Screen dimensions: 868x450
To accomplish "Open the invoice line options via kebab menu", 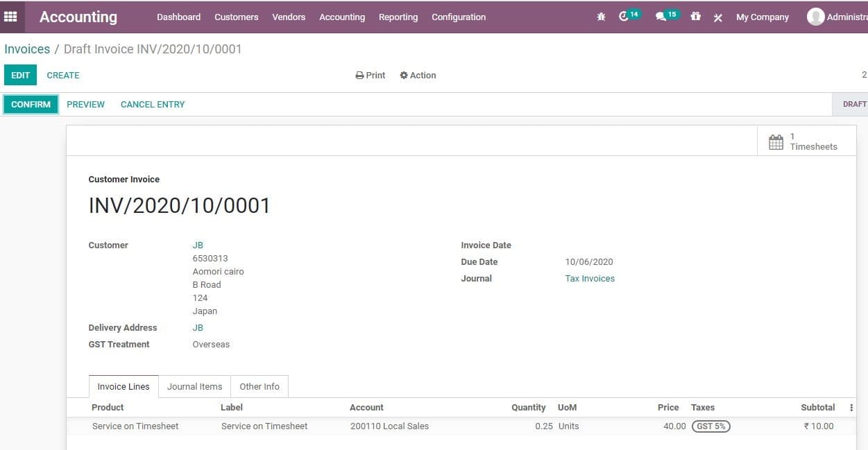I will point(851,407).
